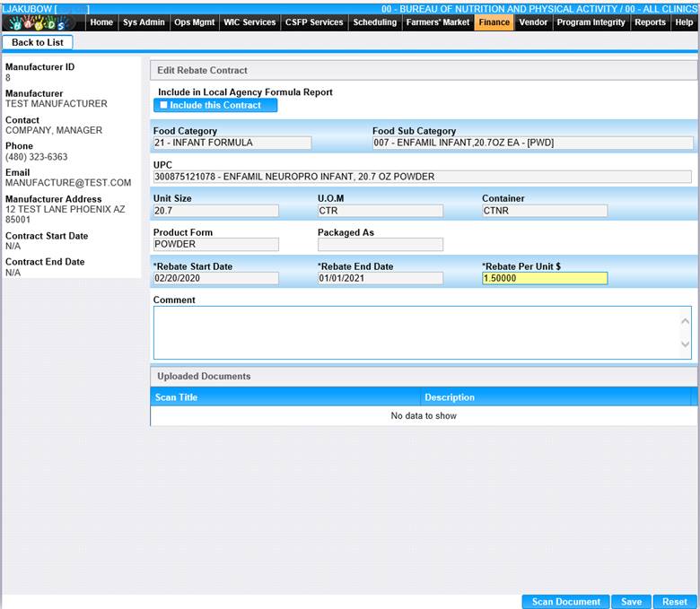Click the Comment scroll down arrow

point(686,344)
